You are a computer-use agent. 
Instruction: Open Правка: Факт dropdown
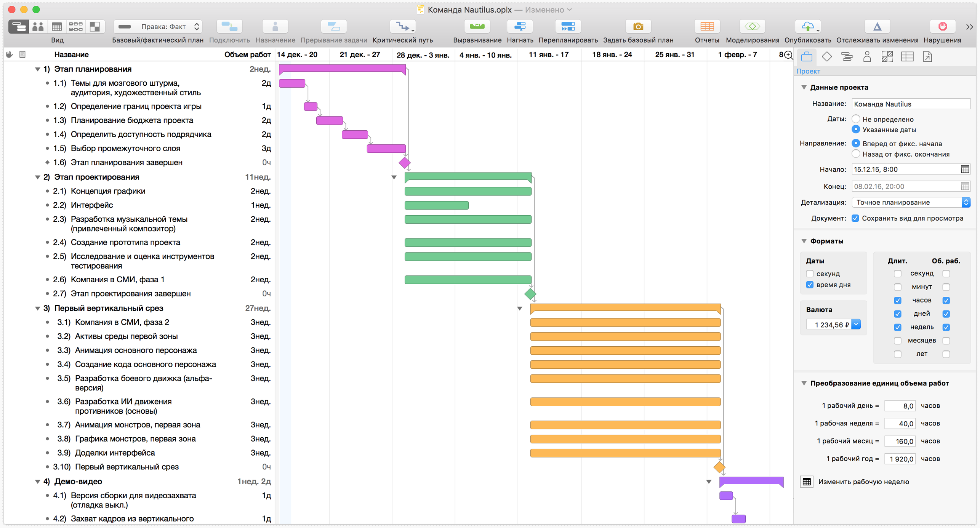(x=158, y=27)
